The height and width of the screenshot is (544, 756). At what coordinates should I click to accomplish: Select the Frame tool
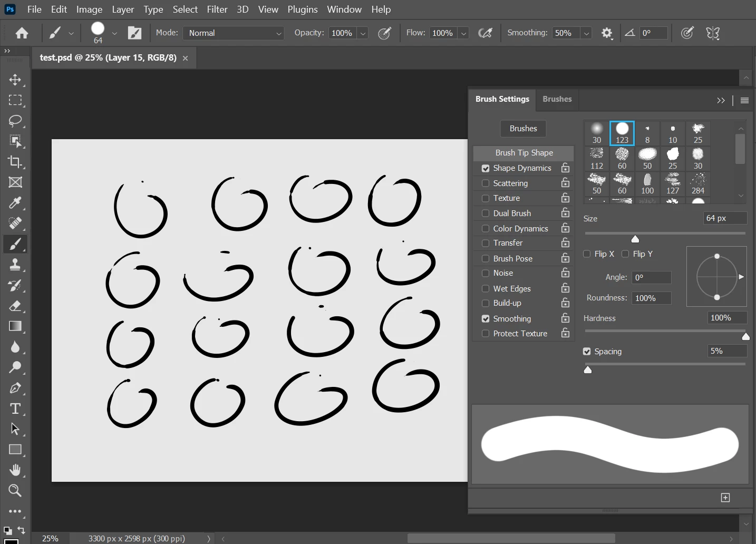point(15,182)
